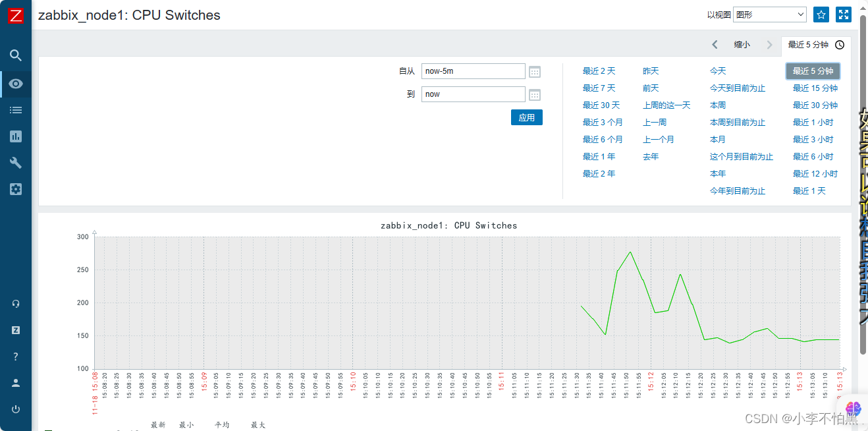Screen dimensions: 868x431
Task: Select 昨天 time range
Action: (x=651, y=71)
